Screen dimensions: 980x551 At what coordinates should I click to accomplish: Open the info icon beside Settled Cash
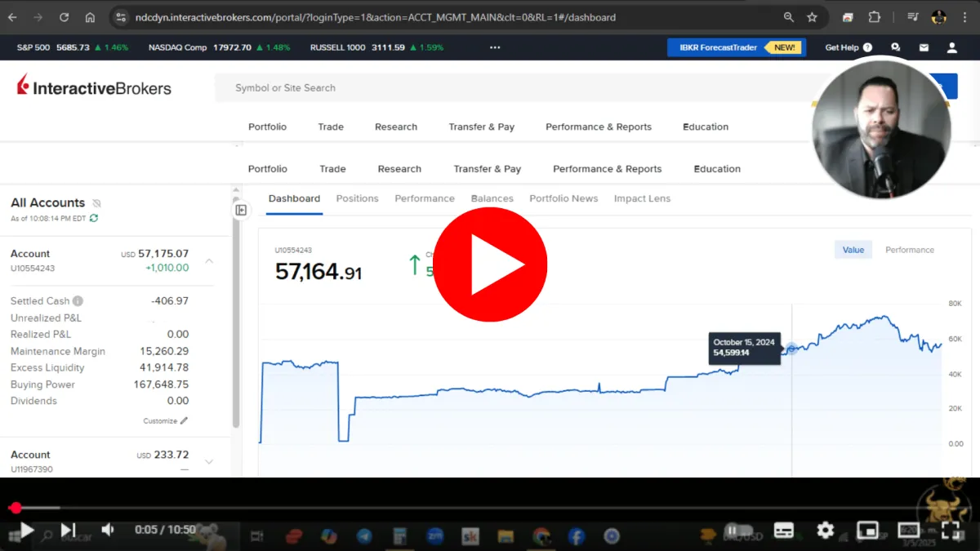pos(78,300)
